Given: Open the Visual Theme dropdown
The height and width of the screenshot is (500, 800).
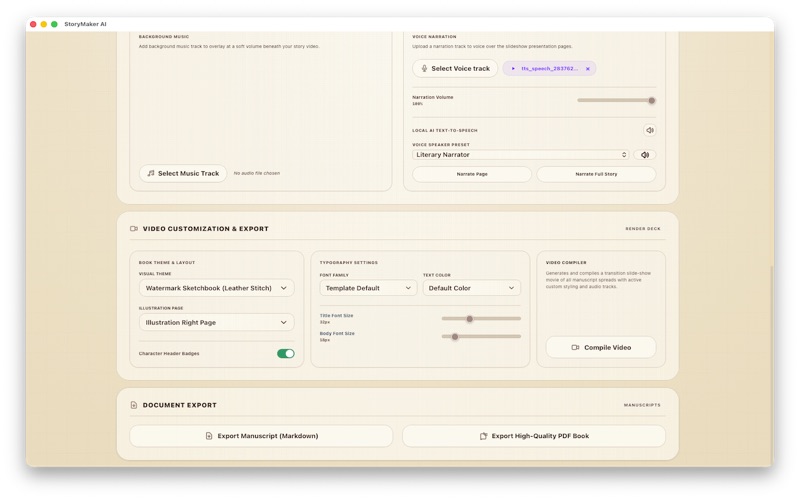Looking at the screenshot, I should point(216,288).
